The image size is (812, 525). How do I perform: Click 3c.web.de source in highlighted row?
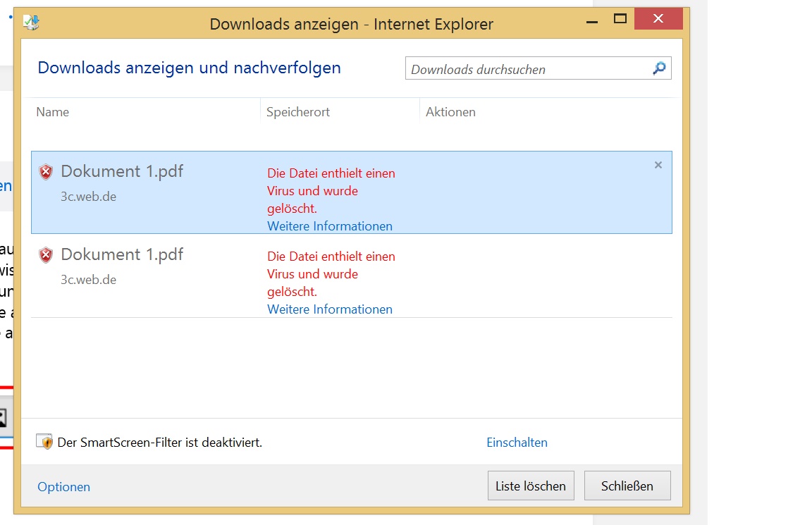pyautogui.click(x=89, y=197)
